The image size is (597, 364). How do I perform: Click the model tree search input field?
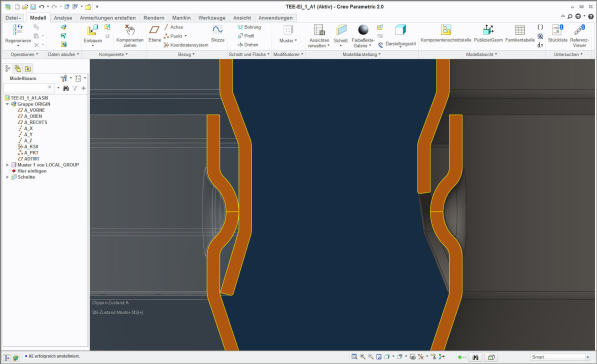(x=29, y=88)
